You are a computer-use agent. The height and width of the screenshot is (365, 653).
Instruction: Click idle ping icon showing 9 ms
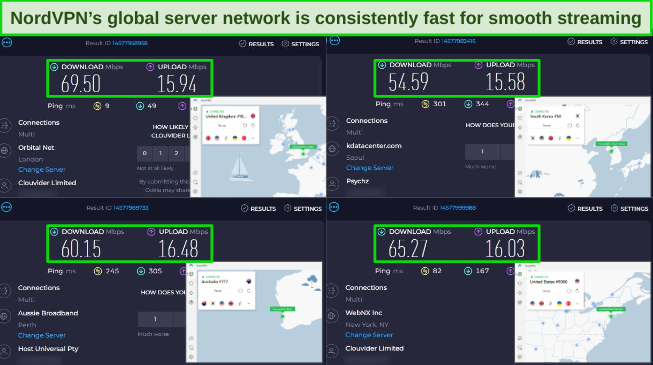[97, 106]
